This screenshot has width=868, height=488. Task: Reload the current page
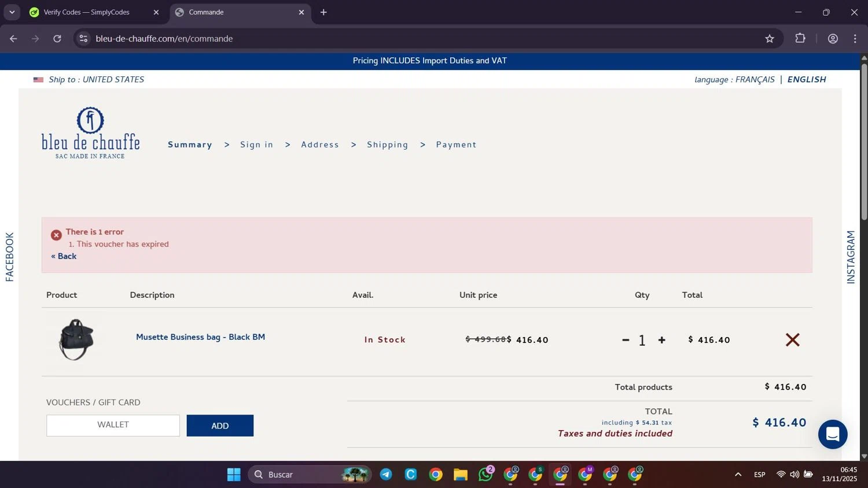[x=57, y=39]
